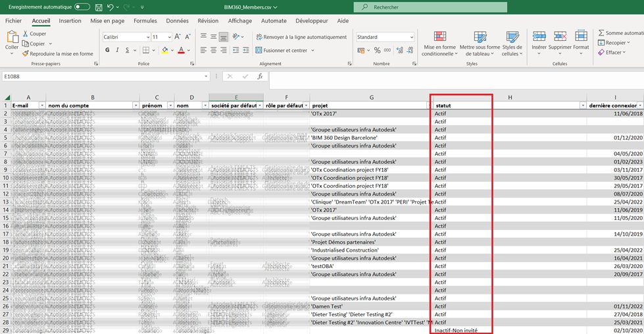Viewport: 644px width, 334px height.
Task: Open the Données ribbon tab
Action: 177,21
